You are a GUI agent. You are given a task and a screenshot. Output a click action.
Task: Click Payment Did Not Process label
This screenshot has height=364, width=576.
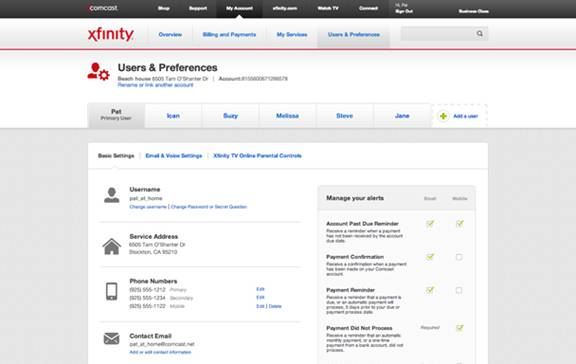359,328
